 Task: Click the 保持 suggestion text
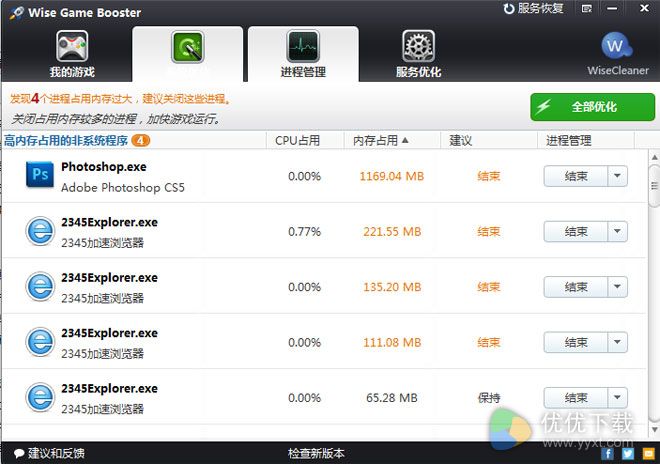[489, 398]
